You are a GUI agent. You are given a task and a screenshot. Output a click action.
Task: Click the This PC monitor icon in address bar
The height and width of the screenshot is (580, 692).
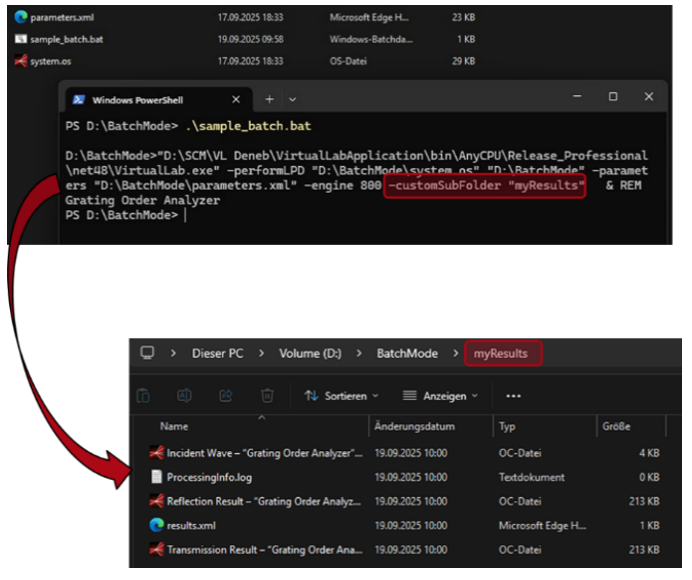point(148,353)
